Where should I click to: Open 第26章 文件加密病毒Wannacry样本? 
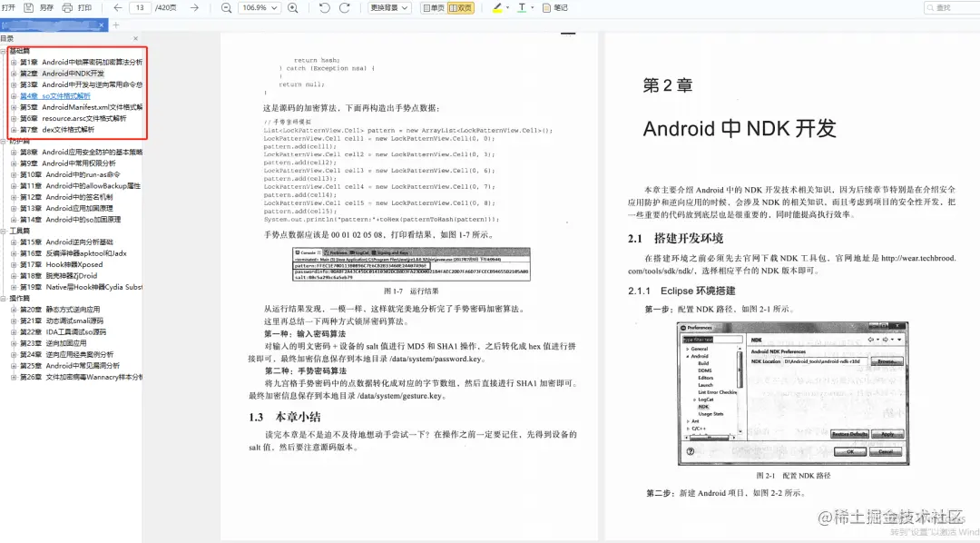pos(82,377)
